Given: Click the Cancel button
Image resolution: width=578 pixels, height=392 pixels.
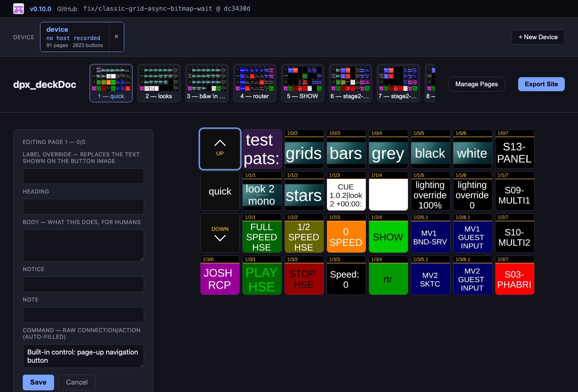Looking at the screenshot, I should (x=77, y=383).
